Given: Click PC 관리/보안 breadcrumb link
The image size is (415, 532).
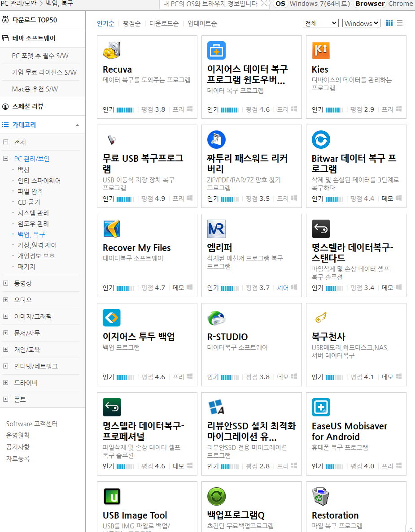Looking at the screenshot, I should (x=19, y=4).
